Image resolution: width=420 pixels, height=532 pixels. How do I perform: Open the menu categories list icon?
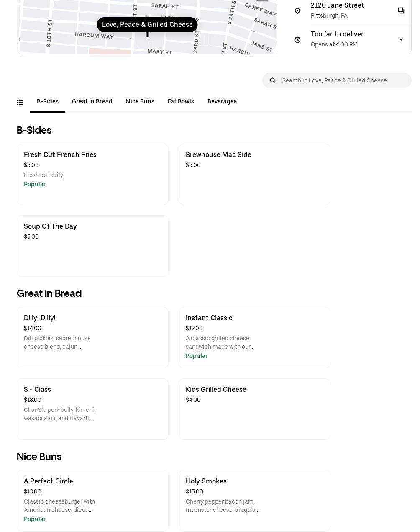pyautogui.click(x=20, y=102)
